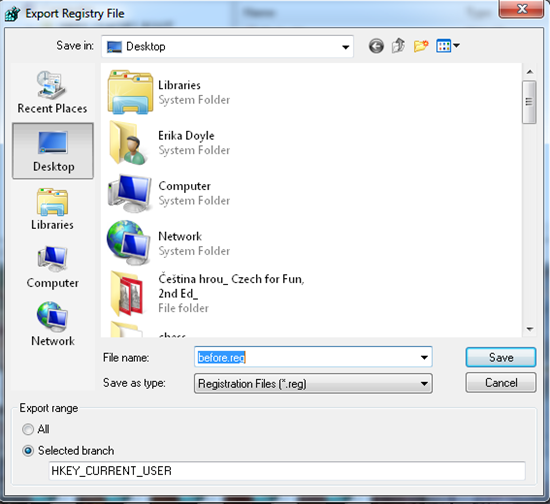Screen dimensions: 550x504
Task: Create a new folder
Action: click(x=421, y=46)
